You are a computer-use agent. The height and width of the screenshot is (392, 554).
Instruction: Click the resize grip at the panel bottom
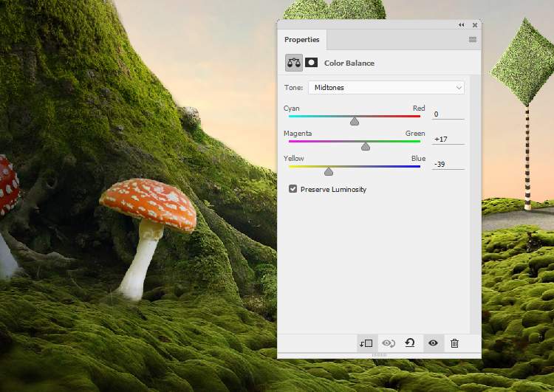coord(379,355)
